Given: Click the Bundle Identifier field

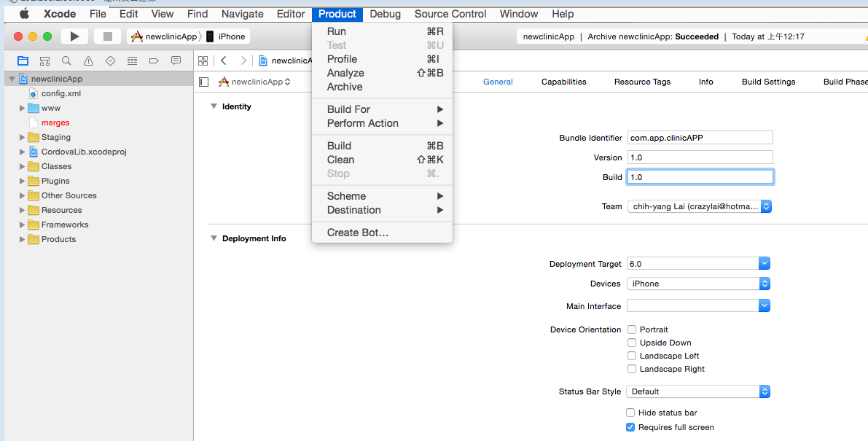Looking at the screenshot, I should 700,138.
